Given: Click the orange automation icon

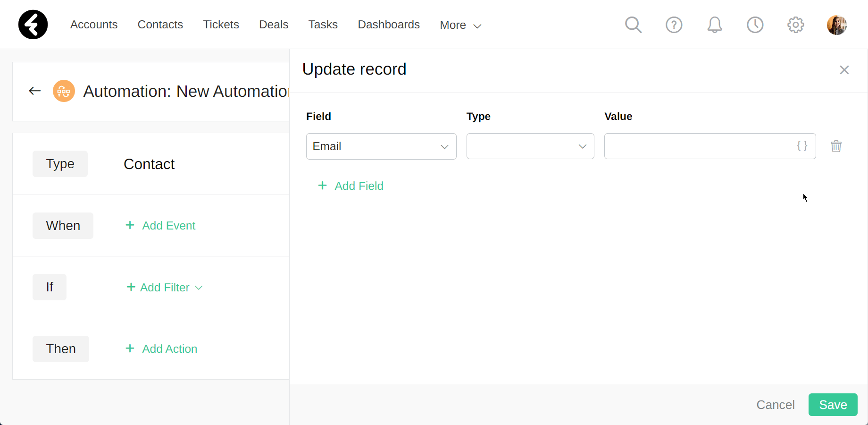Looking at the screenshot, I should [x=64, y=91].
